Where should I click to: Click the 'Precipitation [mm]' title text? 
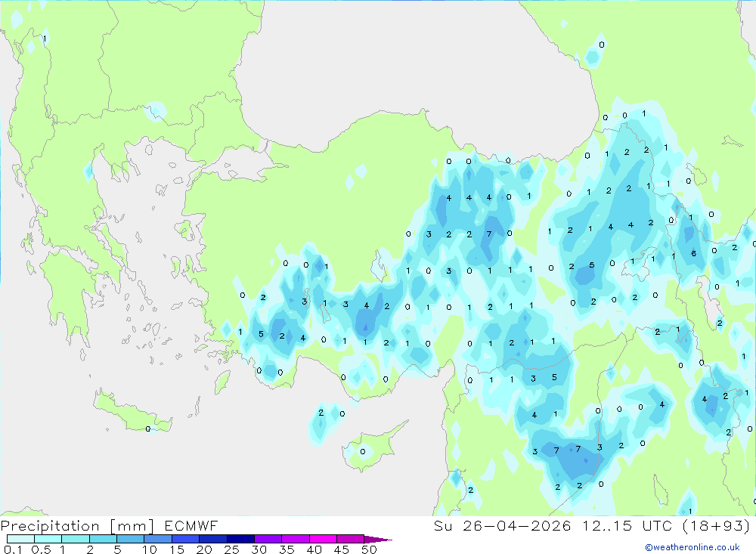point(78,526)
